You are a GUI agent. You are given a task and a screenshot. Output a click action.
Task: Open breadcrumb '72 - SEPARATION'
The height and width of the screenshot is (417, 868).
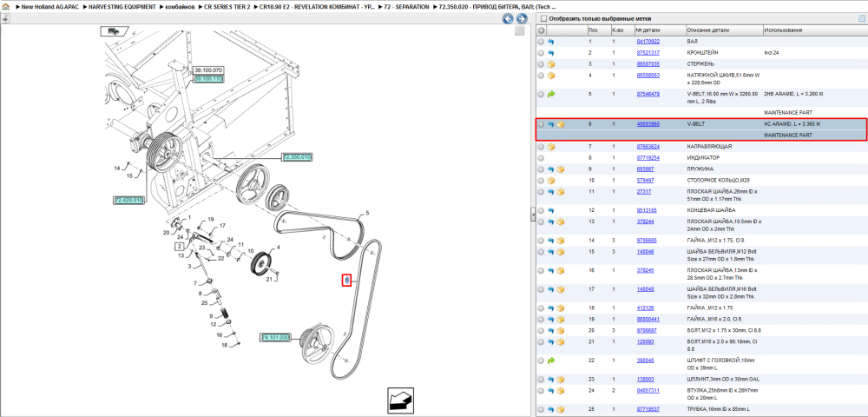click(x=406, y=6)
